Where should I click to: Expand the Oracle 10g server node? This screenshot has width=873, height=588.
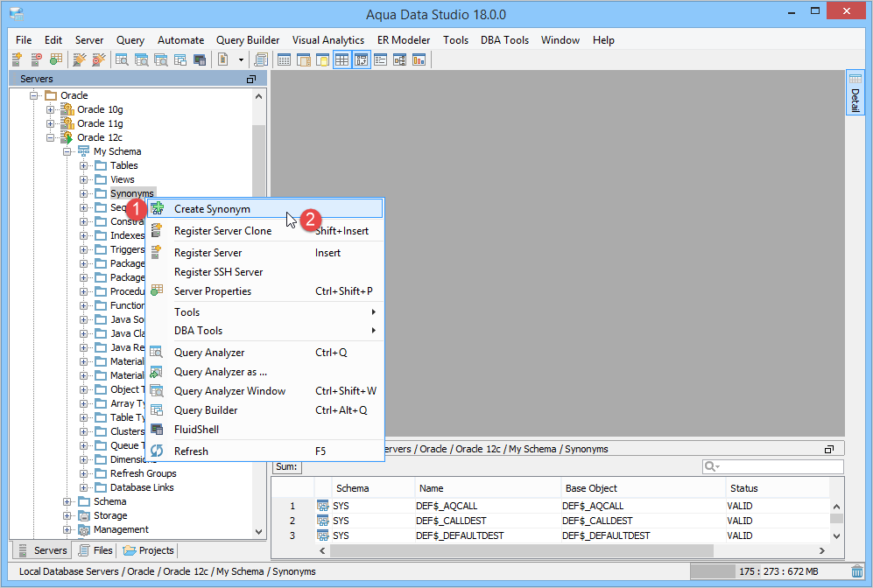coord(51,109)
